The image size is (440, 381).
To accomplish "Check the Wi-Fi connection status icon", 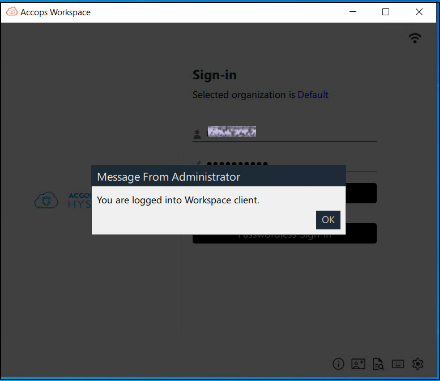I will (415, 38).
